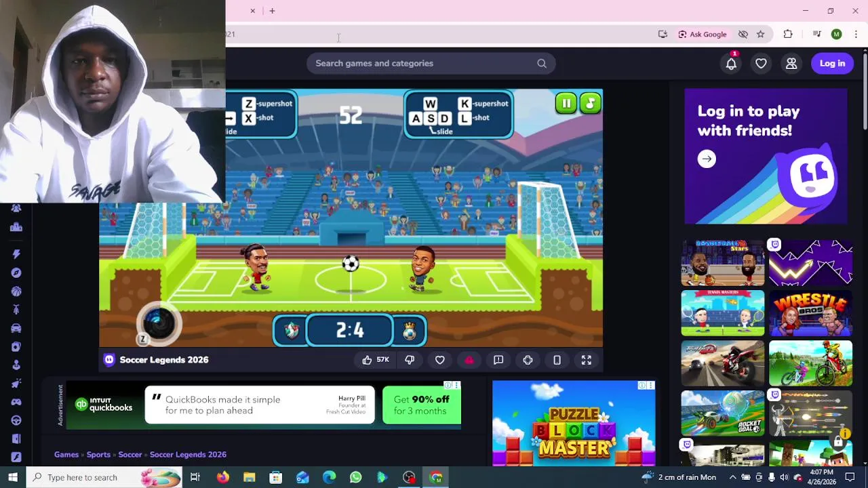Bookmark this page with the star

(x=760, y=34)
